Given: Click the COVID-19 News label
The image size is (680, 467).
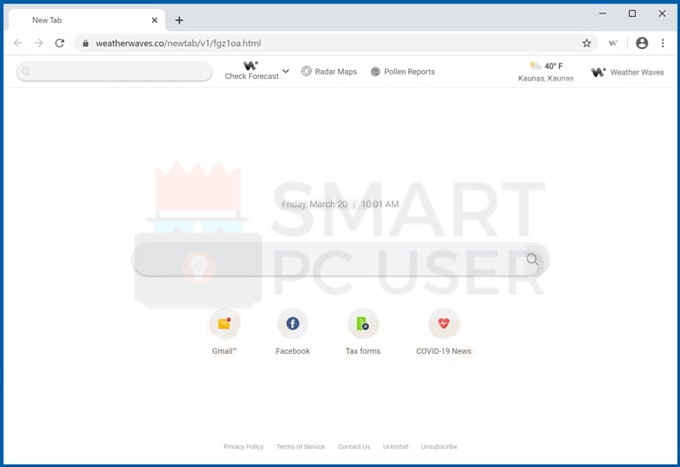Looking at the screenshot, I should pos(444,351).
